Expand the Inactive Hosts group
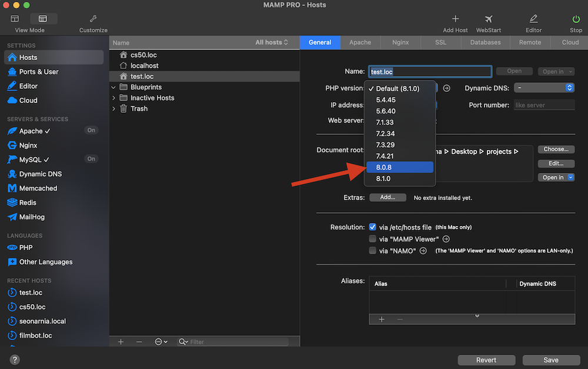This screenshot has height=369, width=588. (x=114, y=98)
